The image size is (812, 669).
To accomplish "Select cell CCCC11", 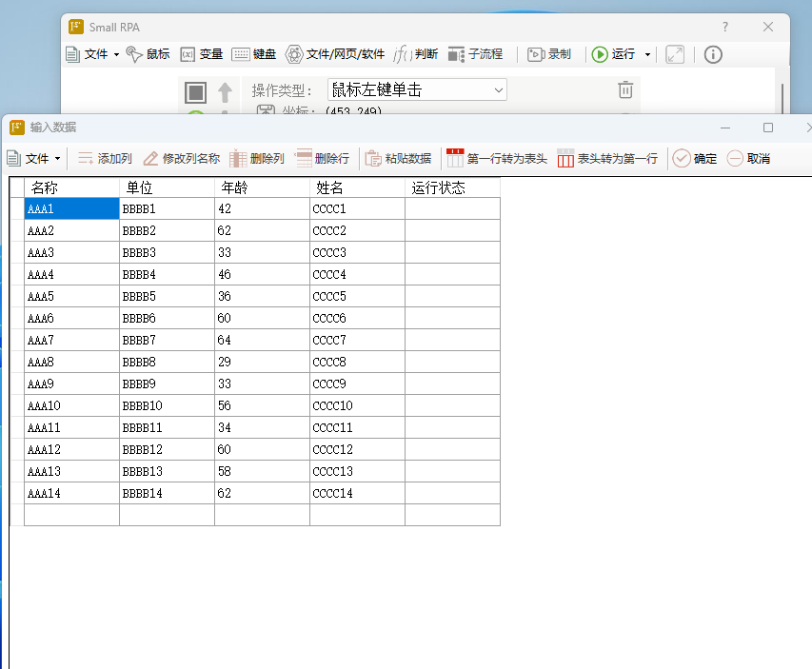I will [357, 427].
